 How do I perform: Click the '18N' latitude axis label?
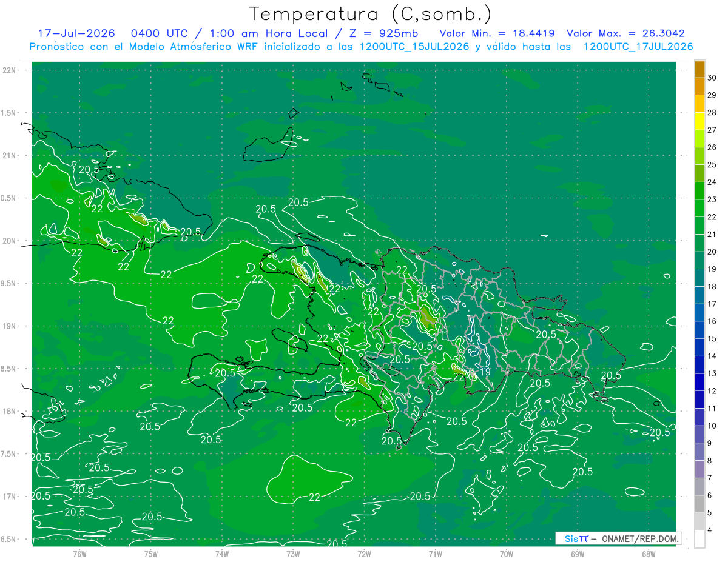click(9, 411)
